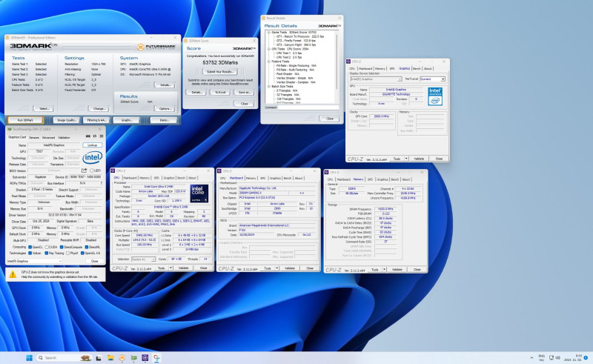
Task: Open Tools dropdown arrow in CPU-Z CPU window
Action: click(170, 268)
